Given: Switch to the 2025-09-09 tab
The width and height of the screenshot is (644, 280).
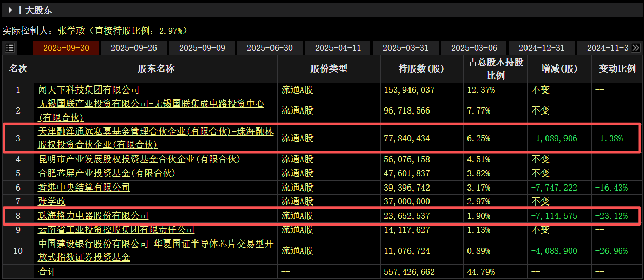Looking at the screenshot, I should (x=202, y=48).
